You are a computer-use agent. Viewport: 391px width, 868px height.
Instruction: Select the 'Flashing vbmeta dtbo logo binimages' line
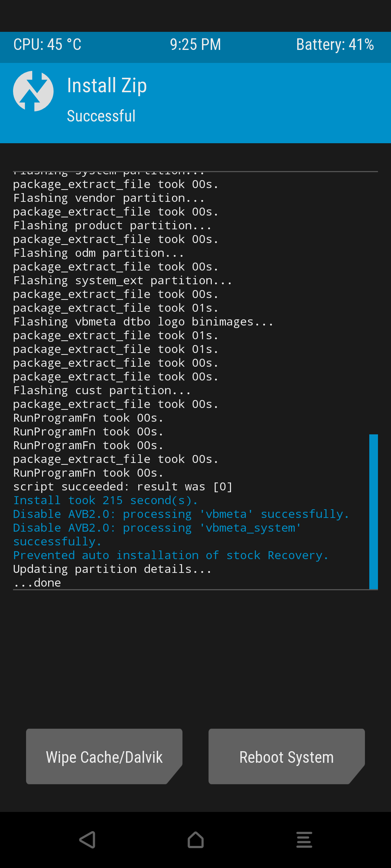[143, 322]
